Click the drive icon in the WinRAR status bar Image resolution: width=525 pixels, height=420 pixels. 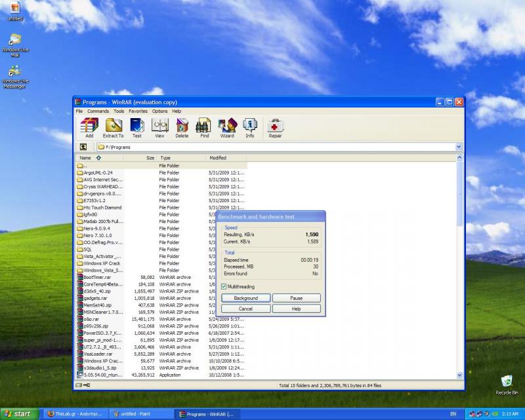point(79,385)
